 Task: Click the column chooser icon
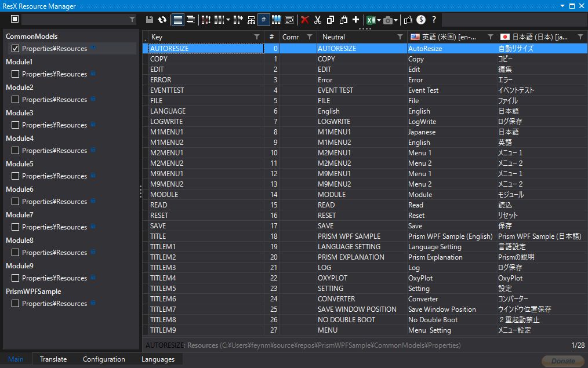pos(219,20)
